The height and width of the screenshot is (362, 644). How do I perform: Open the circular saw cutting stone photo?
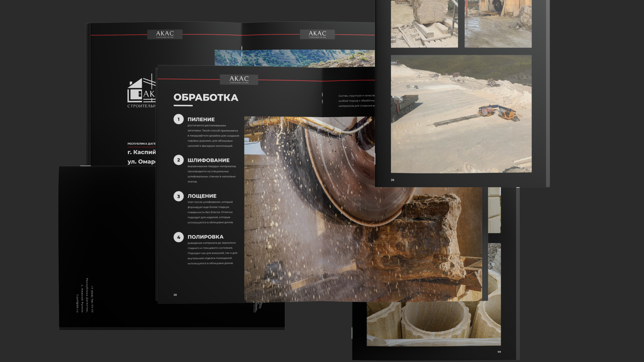pos(364,209)
